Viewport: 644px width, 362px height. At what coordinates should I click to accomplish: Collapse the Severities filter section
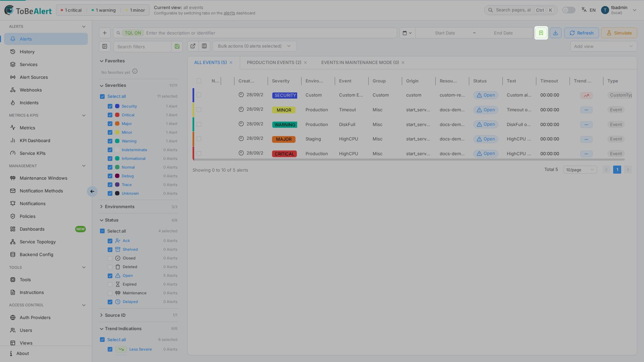click(139, 85)
